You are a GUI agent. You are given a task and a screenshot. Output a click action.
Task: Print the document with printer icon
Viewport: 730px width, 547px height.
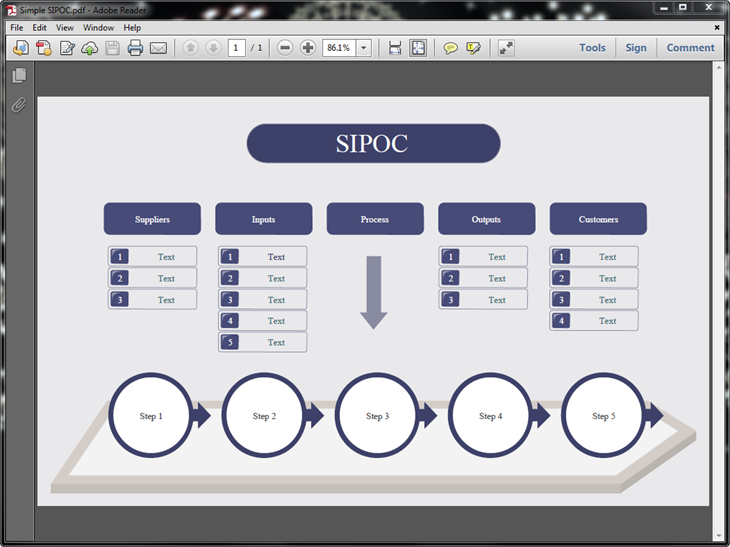tap(135, 48)
